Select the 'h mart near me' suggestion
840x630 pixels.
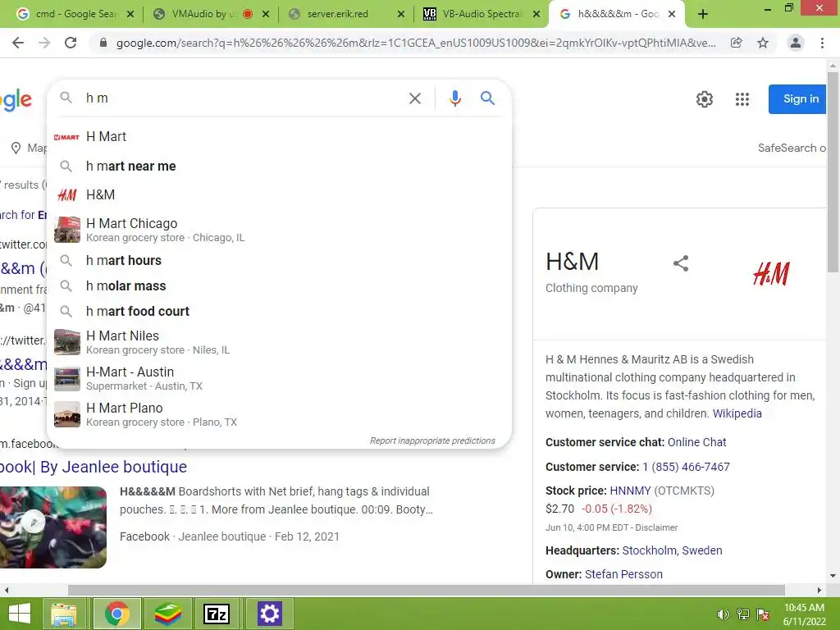279,166
